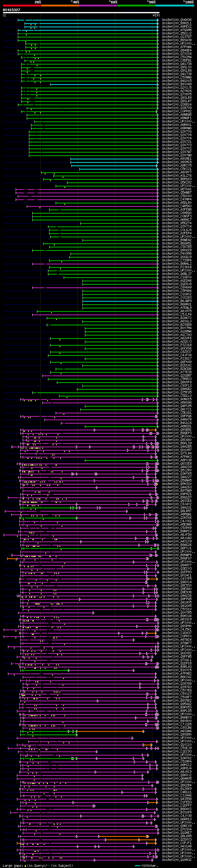Open hit UniRef100_C4YNP4
The image size is (197, 868).
point(177,200)
